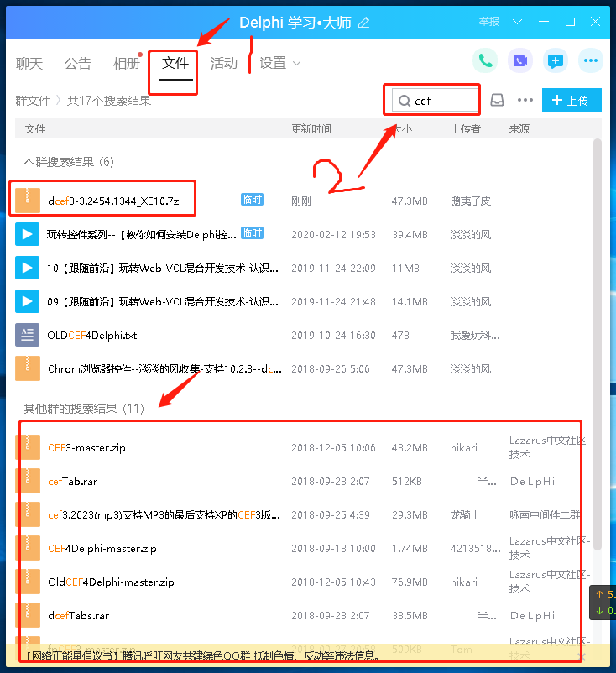Click the text file icon of OLDCEF4Delphi.txt
The image size is (616, 673).
click(x=28, y=335)
